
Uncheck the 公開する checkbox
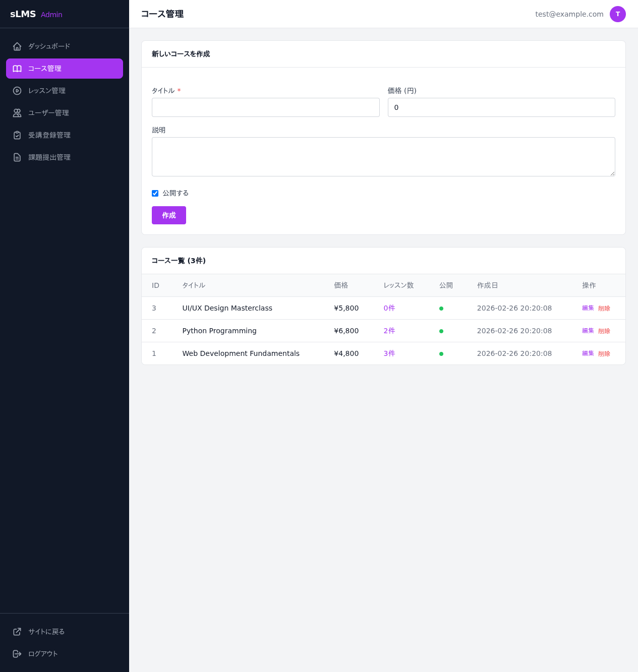coord(155,194)
